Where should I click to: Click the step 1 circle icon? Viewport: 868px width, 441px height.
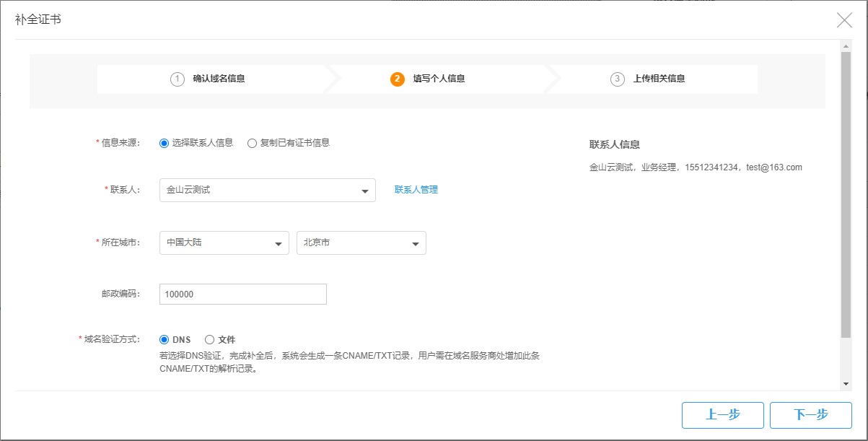177,79
